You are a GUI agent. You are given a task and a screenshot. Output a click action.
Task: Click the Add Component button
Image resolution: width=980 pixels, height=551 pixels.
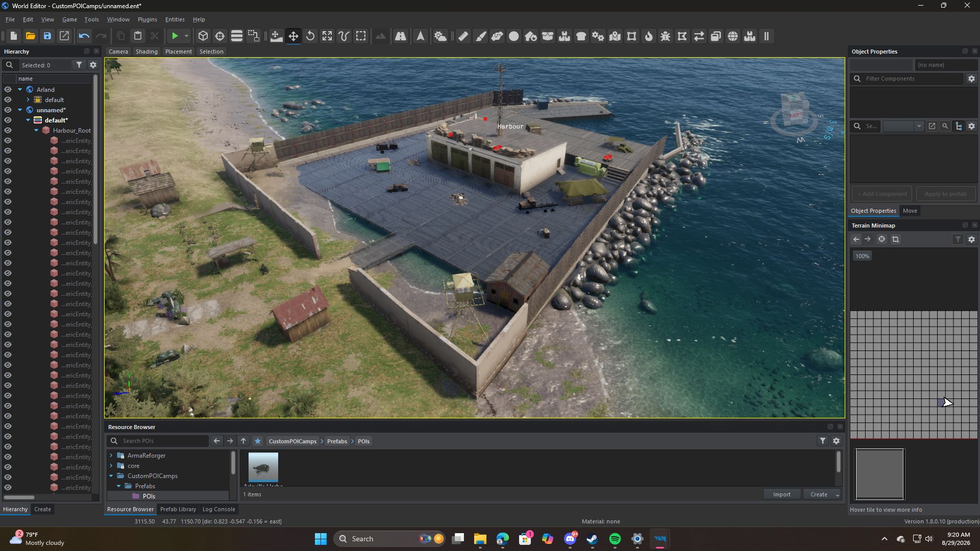pos(882,194)
